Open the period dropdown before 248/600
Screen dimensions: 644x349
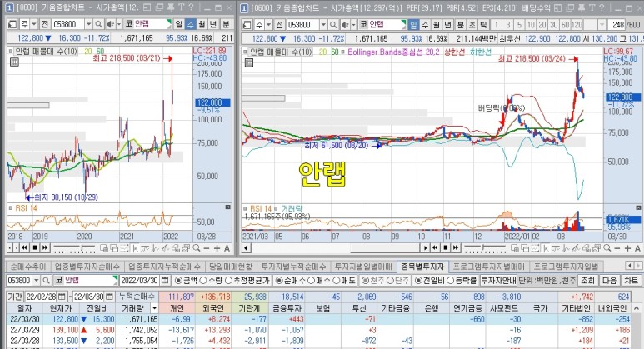(602, 25)
